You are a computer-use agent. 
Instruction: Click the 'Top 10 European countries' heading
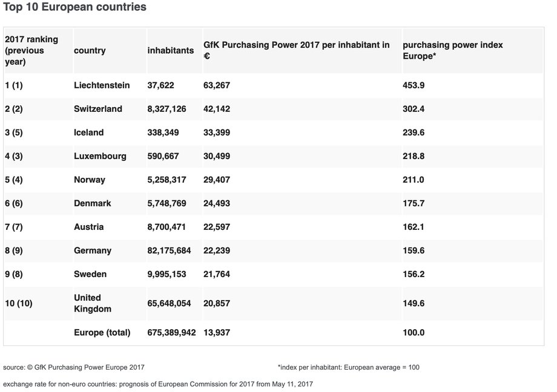74,7
